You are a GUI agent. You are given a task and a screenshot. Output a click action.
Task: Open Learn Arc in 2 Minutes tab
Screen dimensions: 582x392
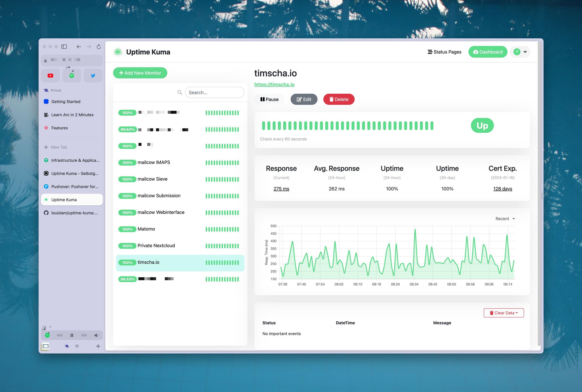pyautogui.click(x=72, y=115)
